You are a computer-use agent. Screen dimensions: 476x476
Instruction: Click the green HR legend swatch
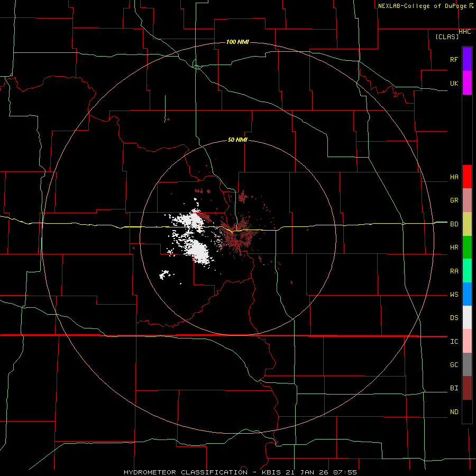[x=467, y=248]
